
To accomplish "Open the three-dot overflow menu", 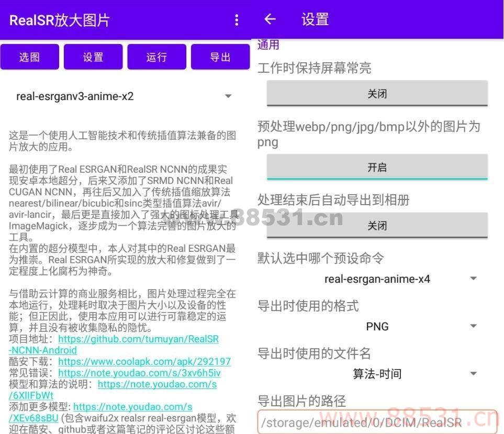I will point(237,20).
